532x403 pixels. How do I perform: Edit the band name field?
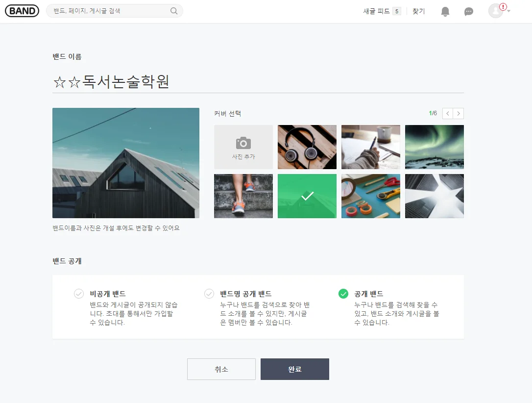tap(258, 82)
